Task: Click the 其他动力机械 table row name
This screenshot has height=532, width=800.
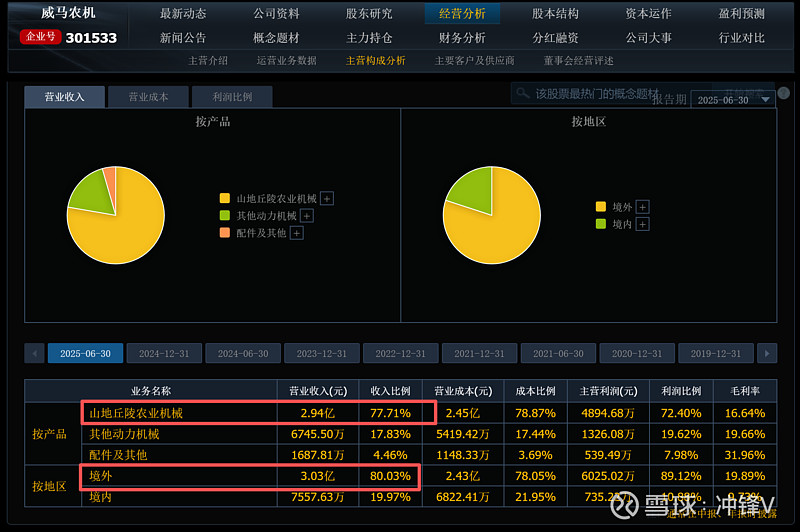Action: tap(124, 434)
